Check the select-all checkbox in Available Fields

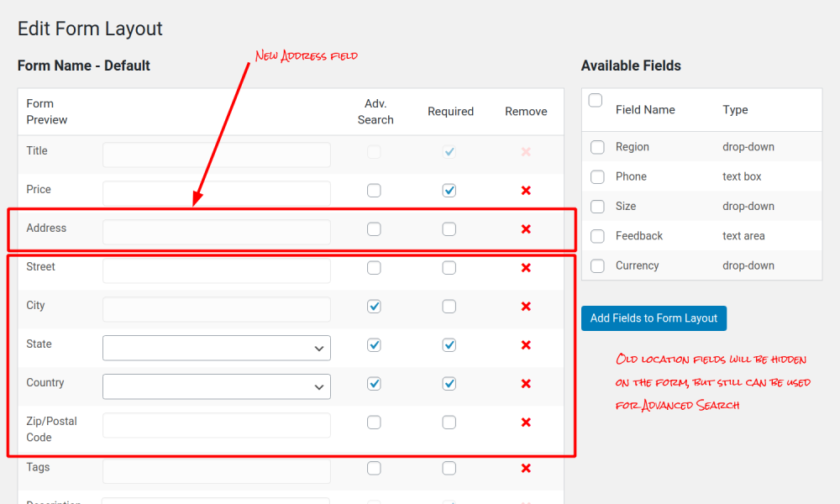pyautogui.click(x=596, y=98)
